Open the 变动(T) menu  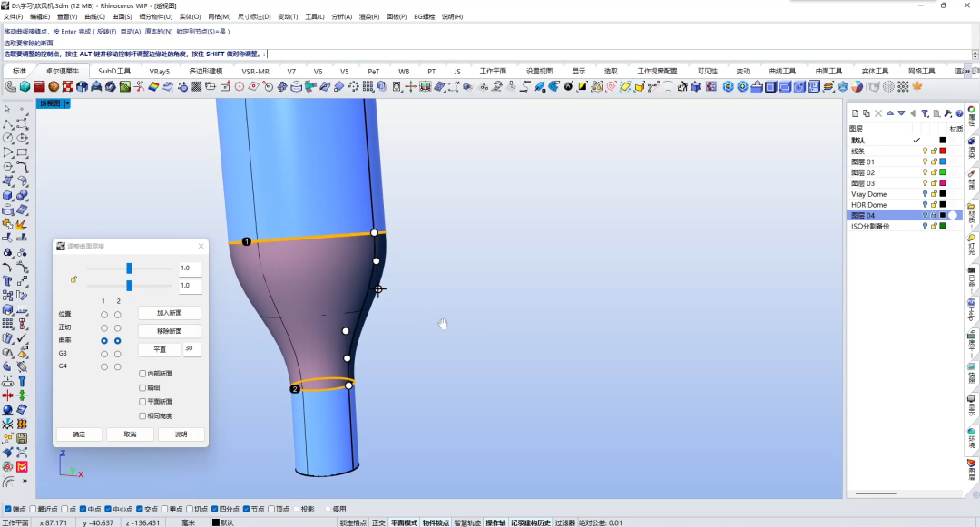[288, 17]
